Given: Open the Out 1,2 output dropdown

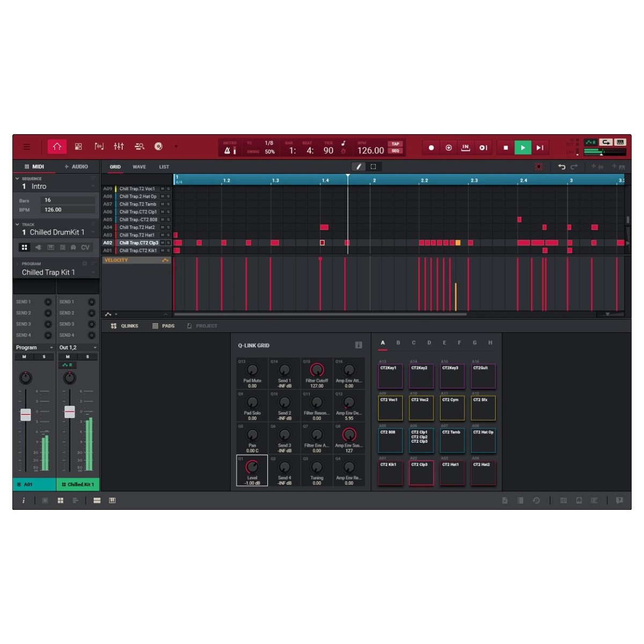Looking at the screenshot, I should [x=78, y=348].
